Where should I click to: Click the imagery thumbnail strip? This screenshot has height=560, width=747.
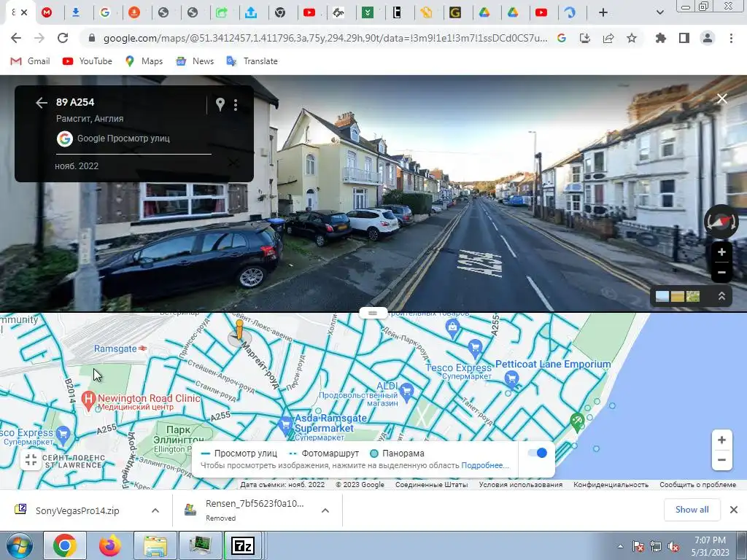(678, 296)
